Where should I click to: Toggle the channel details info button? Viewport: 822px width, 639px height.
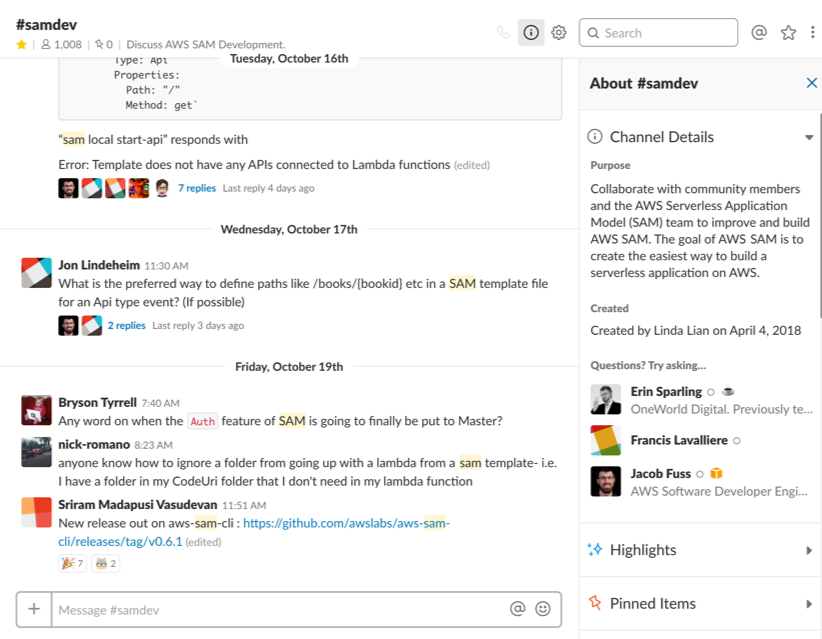[x=531, y=33]
